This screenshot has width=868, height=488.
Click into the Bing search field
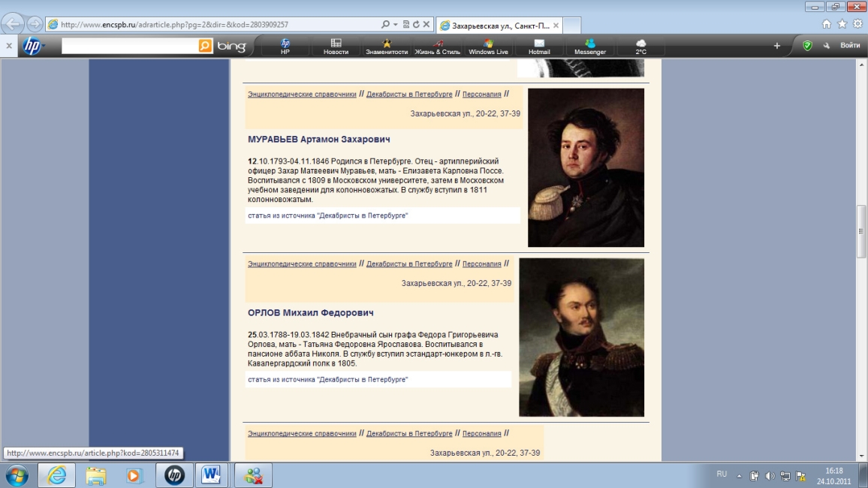(130, 45)
